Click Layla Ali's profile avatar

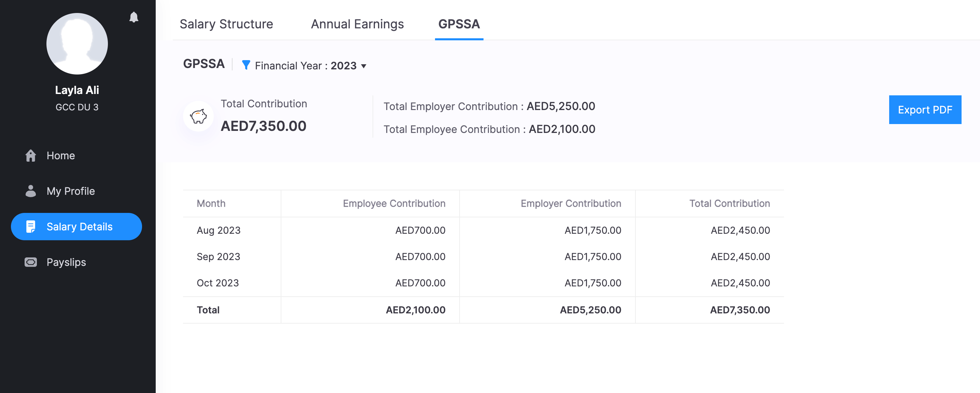(77, 44)
